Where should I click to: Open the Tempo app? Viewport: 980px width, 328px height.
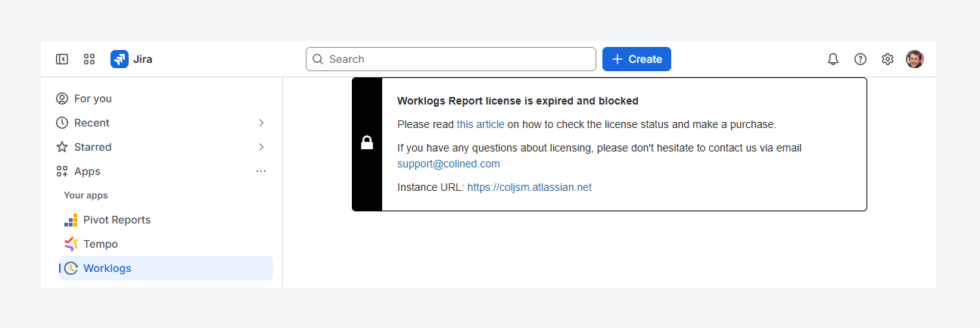pos(166,244)
